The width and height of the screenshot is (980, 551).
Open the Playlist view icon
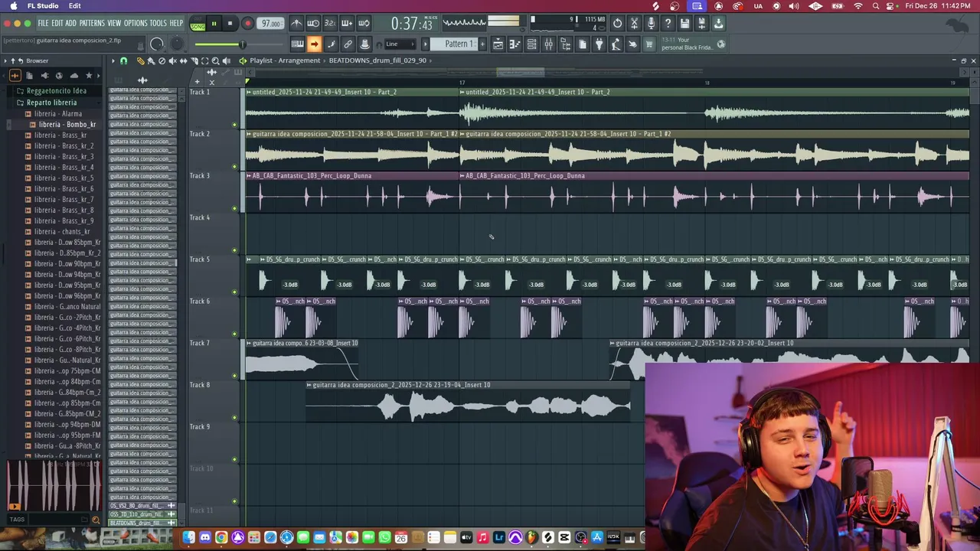pyautogui.click(x=498, y=44)
